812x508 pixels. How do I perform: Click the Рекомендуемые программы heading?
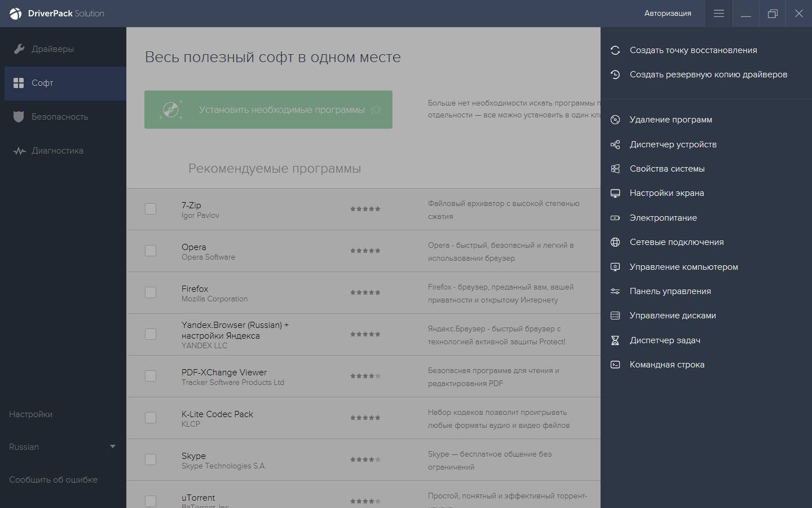(275, 169)
